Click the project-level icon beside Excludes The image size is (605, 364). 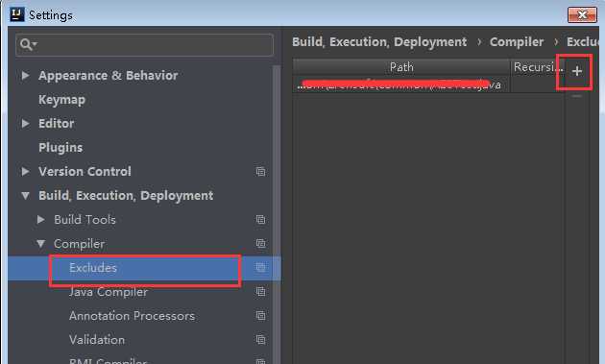(x=260, y=268)
